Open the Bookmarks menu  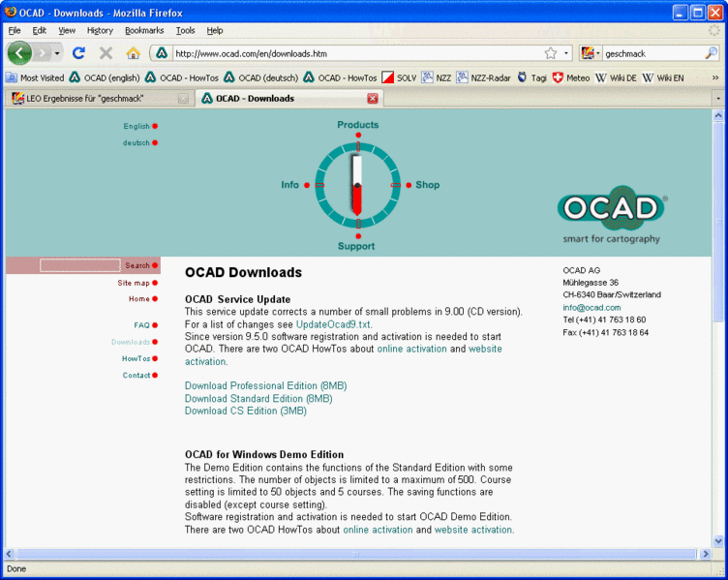click(x=144, y=30)
